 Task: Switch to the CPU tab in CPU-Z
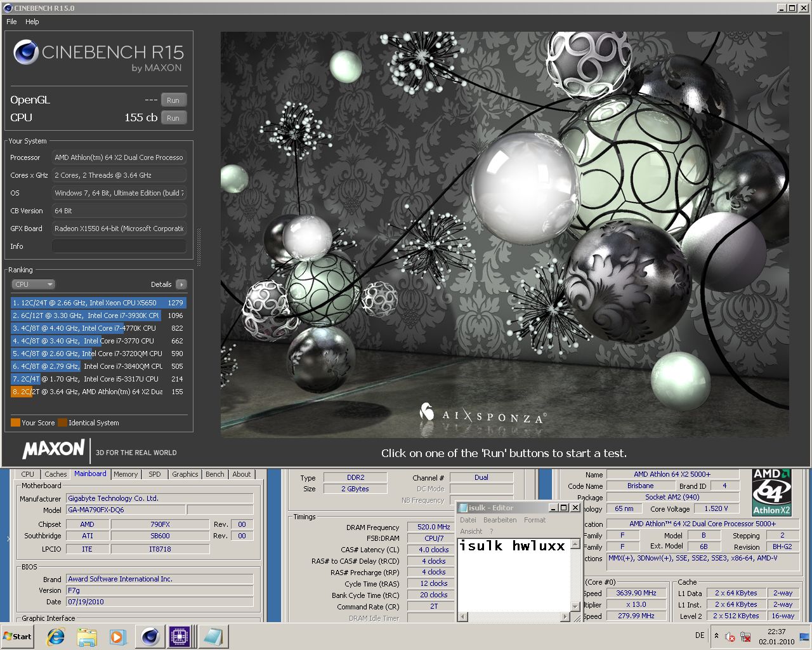click(28, 474)
